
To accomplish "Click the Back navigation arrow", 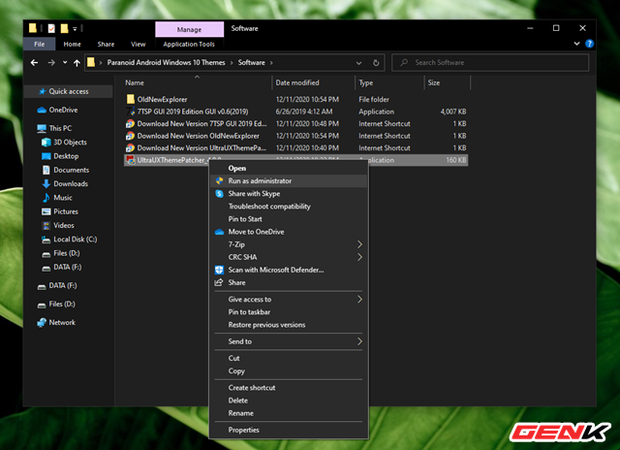I will (x=34, y=62).
